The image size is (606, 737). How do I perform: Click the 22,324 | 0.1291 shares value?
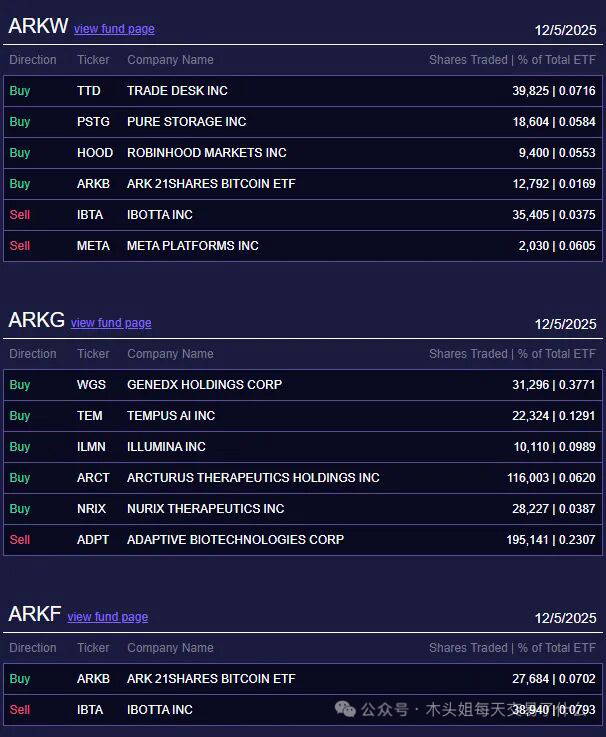[x=554, y=416]
